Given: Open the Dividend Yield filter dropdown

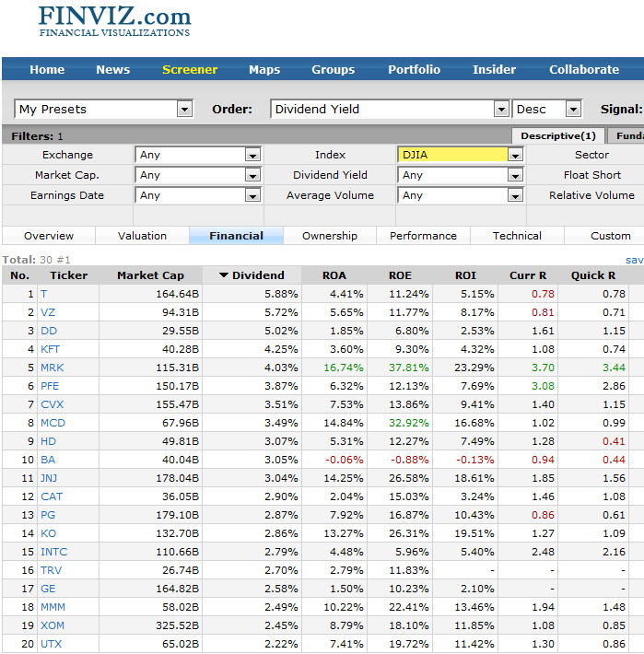Looking at the screenshot, I should click(461, 175).
